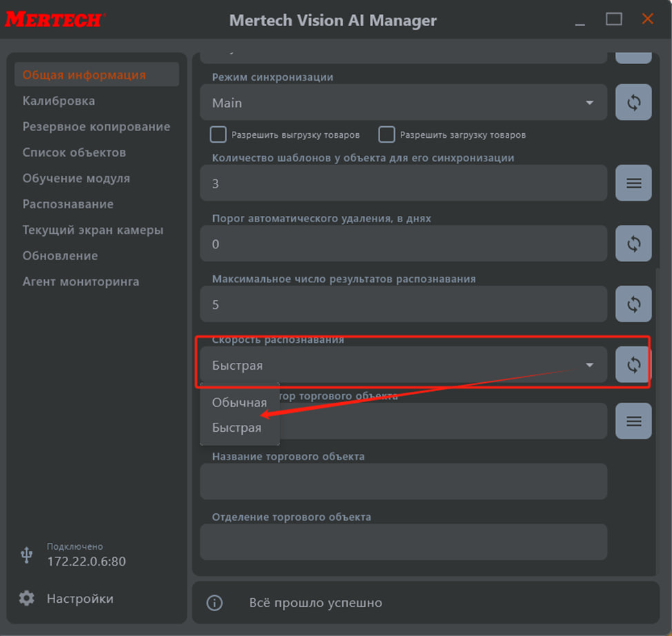672x636 pixels.
Task: Click the USB connection status icon
Action: 27,555
